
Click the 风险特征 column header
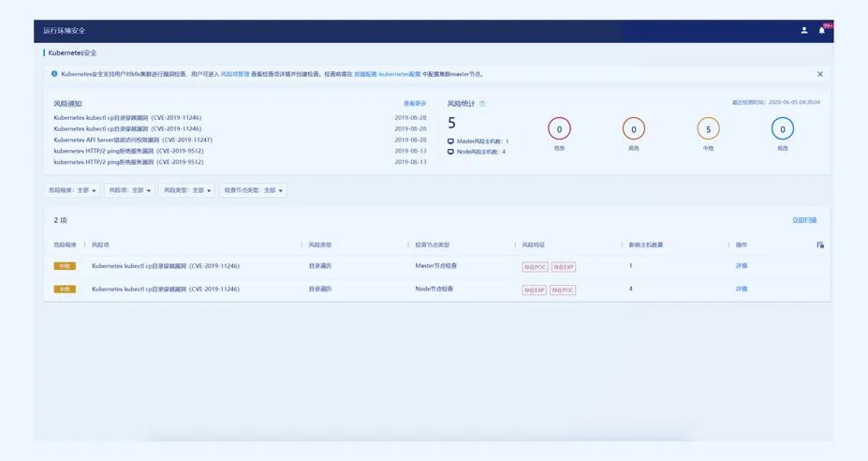534,245
